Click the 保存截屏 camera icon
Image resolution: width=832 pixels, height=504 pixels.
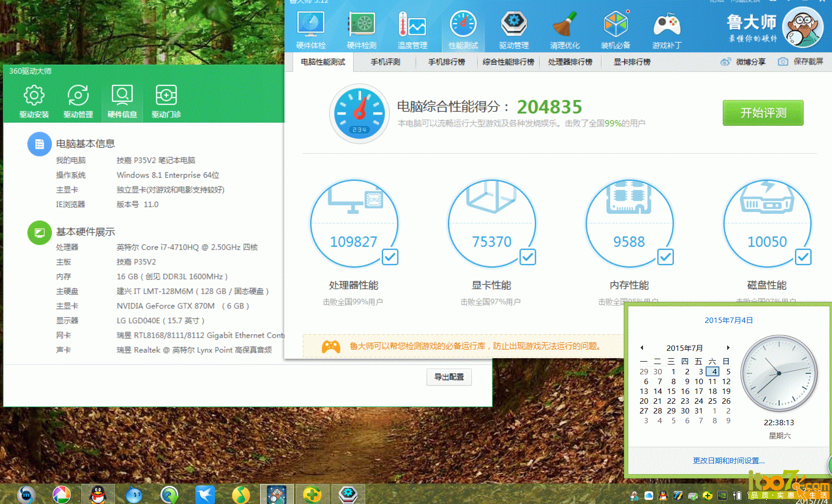783,62
